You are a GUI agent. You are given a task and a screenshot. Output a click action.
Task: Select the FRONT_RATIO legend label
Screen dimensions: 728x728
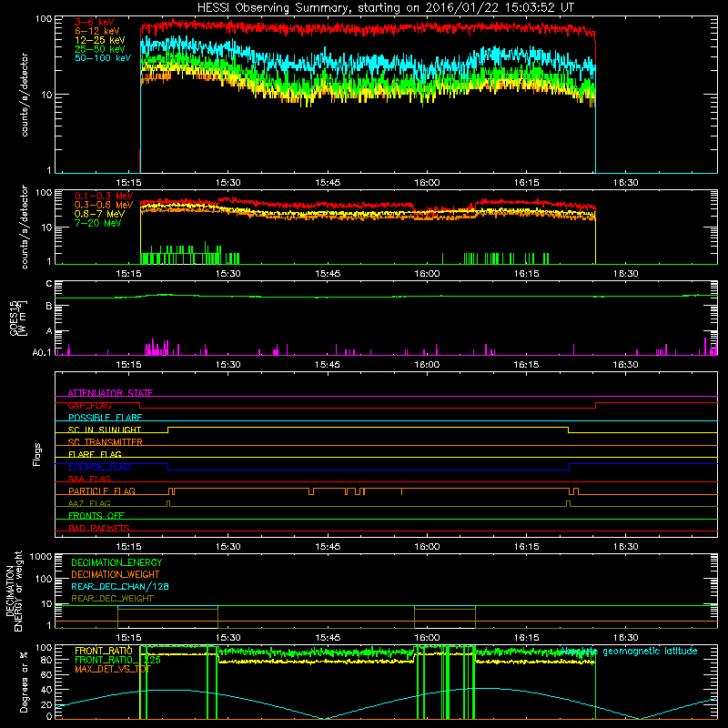(104, 651)
